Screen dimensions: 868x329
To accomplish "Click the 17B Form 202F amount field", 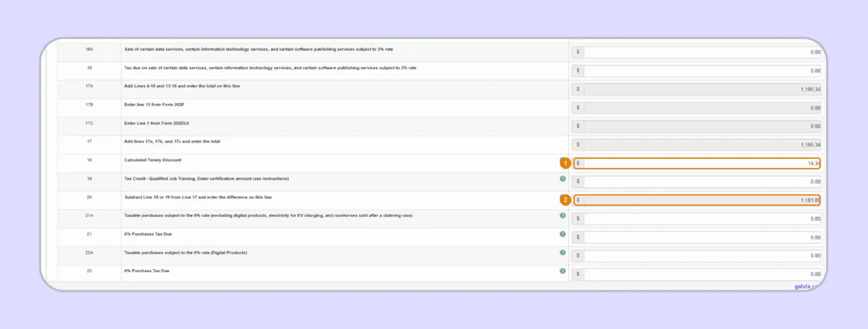I will coord(702,108).
